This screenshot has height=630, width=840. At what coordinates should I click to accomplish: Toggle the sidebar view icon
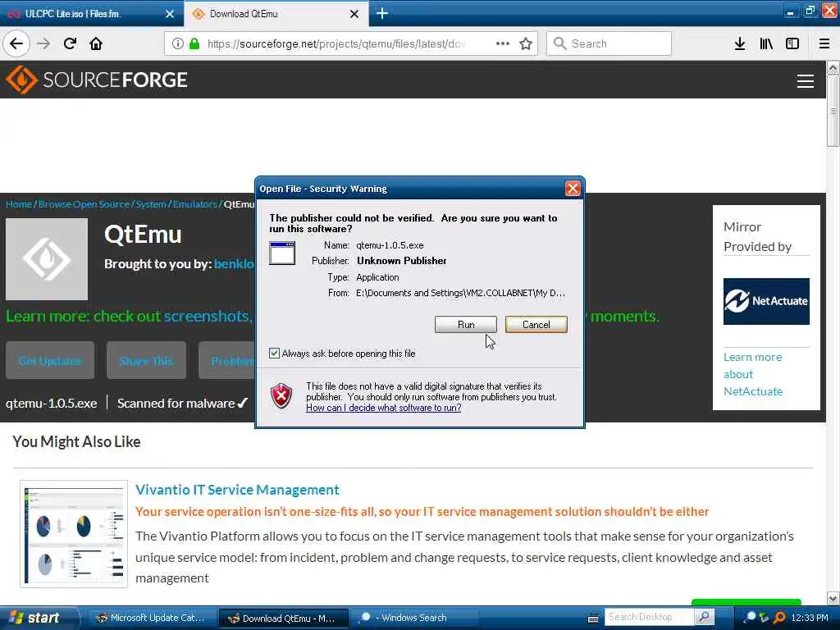pyautogui.click(x=792, y=43)
